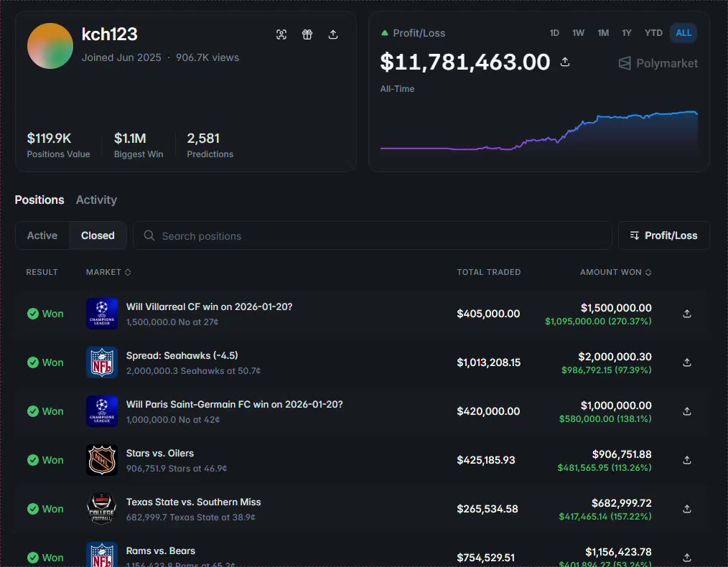728x567 pixels.
Task: Click the Profit/Loss chart line
Action: pyautogui.click(x=538, y=131)
